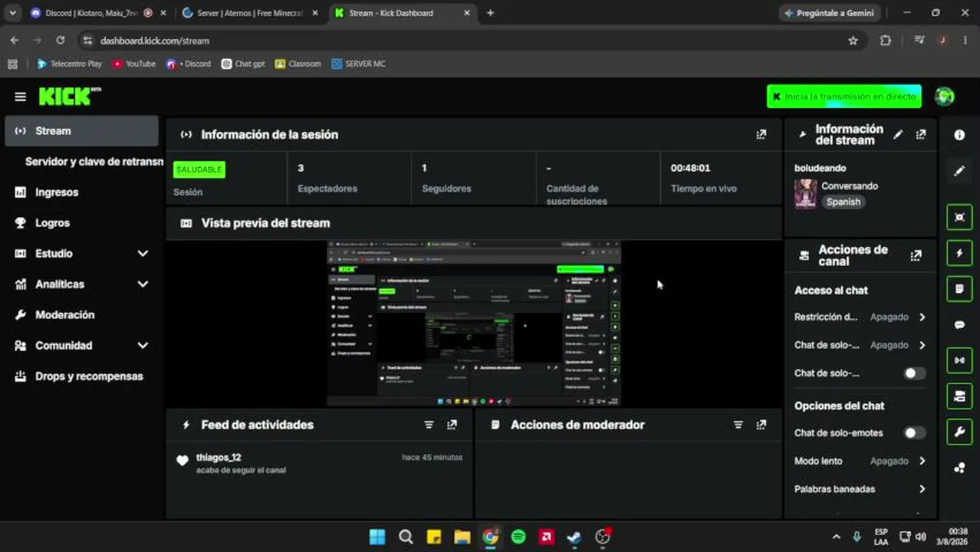Image resolution: width=980 pixels, height=552 pixels.
Task: Click the info circle icon in right strip
Action: tap(959, 135)
